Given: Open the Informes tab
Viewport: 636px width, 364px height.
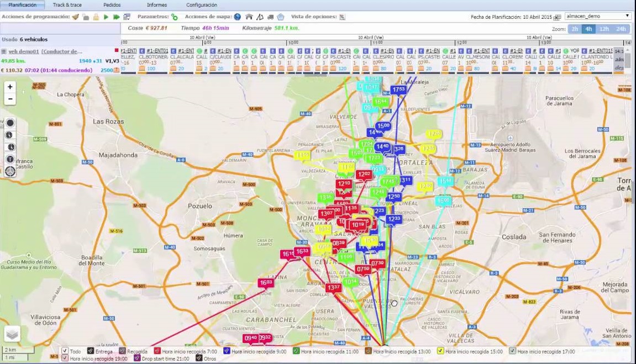Looking at the screenshot, I should tap(157, 5).
